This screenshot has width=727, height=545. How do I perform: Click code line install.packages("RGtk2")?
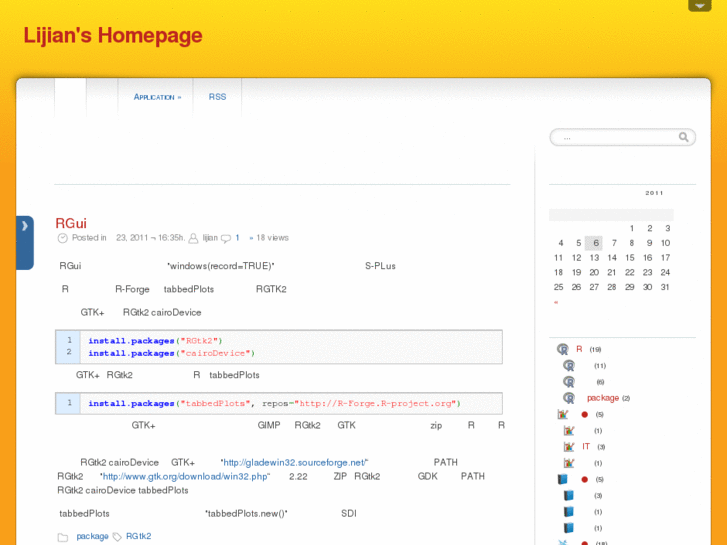[155, 341]
